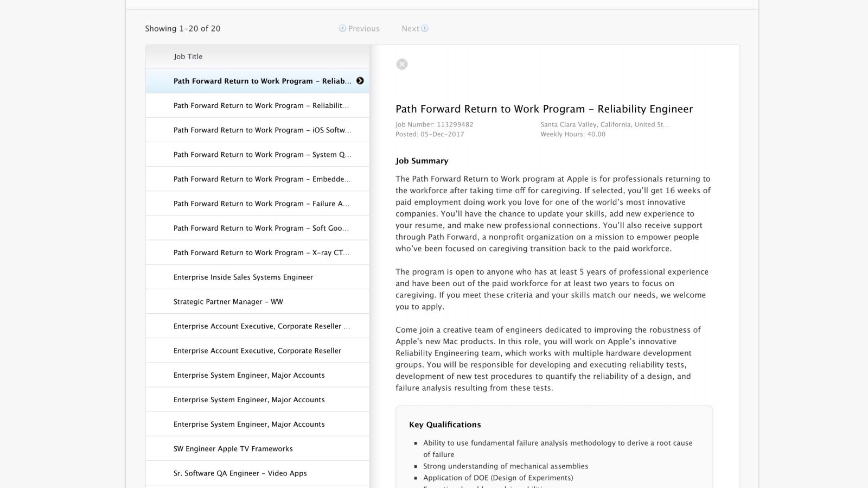
Task: Open the iOS Softw… Path Forward job
Action: (x=257, y=130)
